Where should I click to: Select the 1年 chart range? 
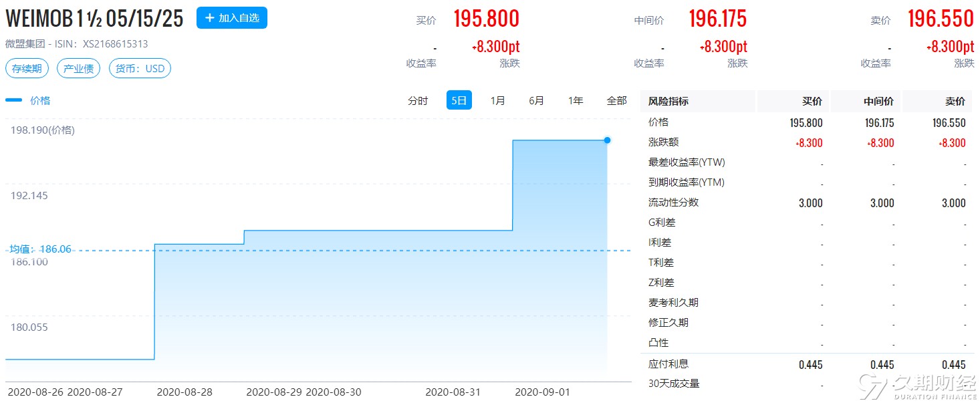tap(576, 101)
